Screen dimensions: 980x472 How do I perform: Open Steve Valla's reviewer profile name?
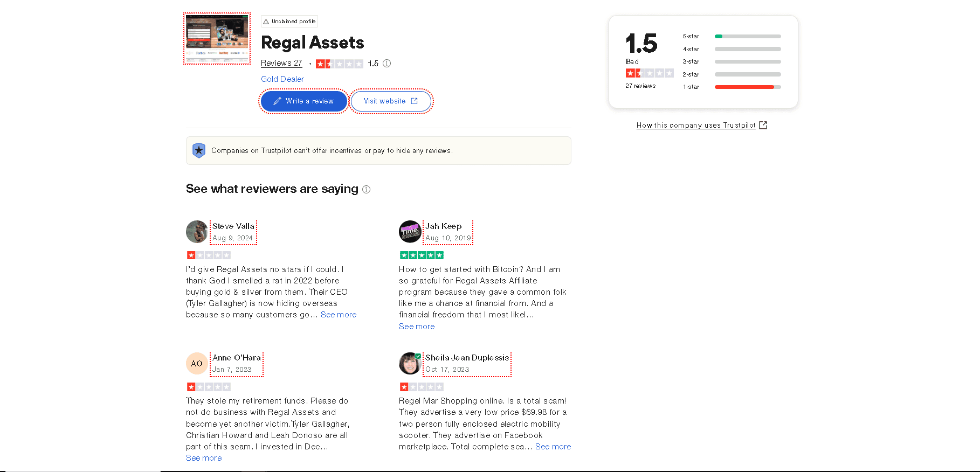tap(233, 226)
